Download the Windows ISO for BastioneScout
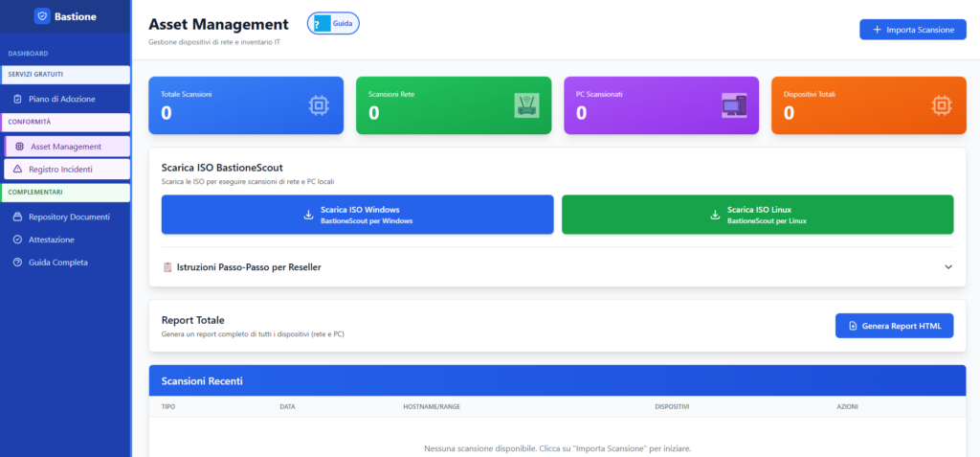Image resolution: width=980 pixels, height=457 pixels. (357, 215)
